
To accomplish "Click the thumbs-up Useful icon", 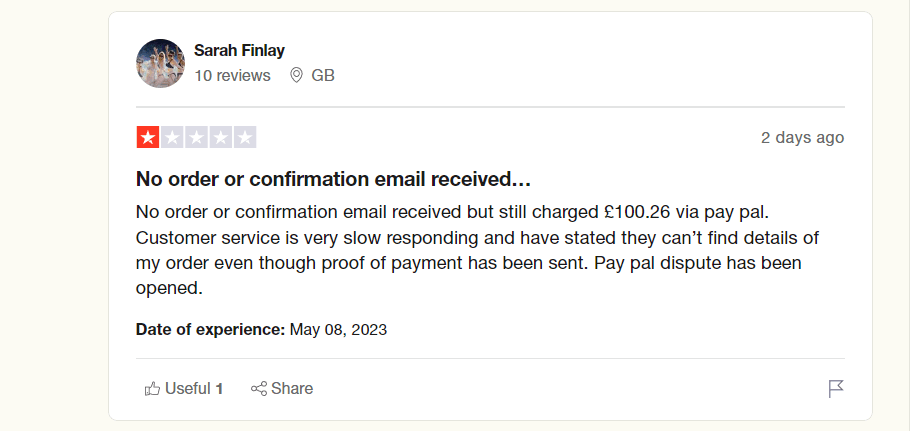I will [152, 388].
